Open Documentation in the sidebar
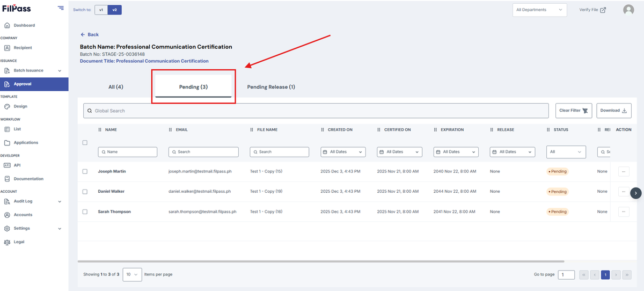Screen dimensions: 644x291 pos(28,179)
